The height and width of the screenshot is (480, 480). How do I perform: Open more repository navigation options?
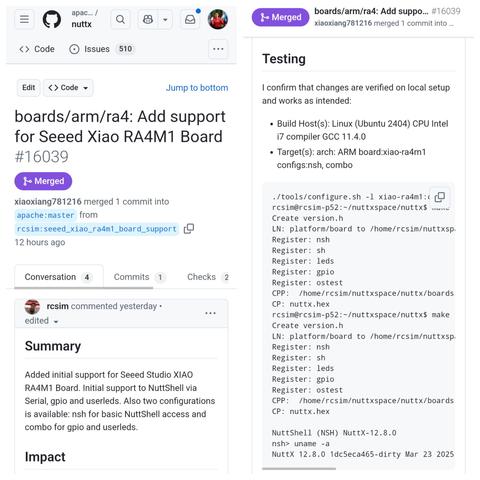click(218, 49)
